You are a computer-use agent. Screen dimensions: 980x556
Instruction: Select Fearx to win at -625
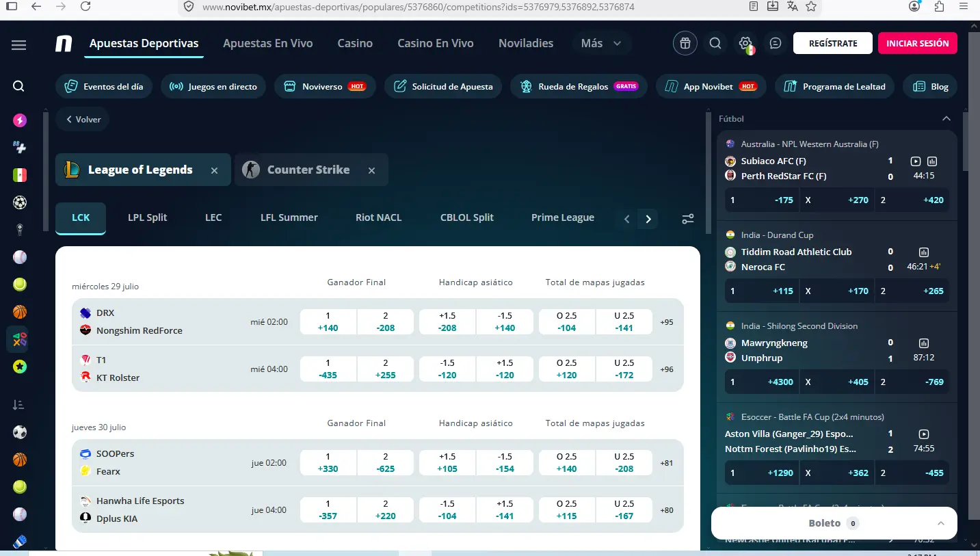(x=386, y=462)
